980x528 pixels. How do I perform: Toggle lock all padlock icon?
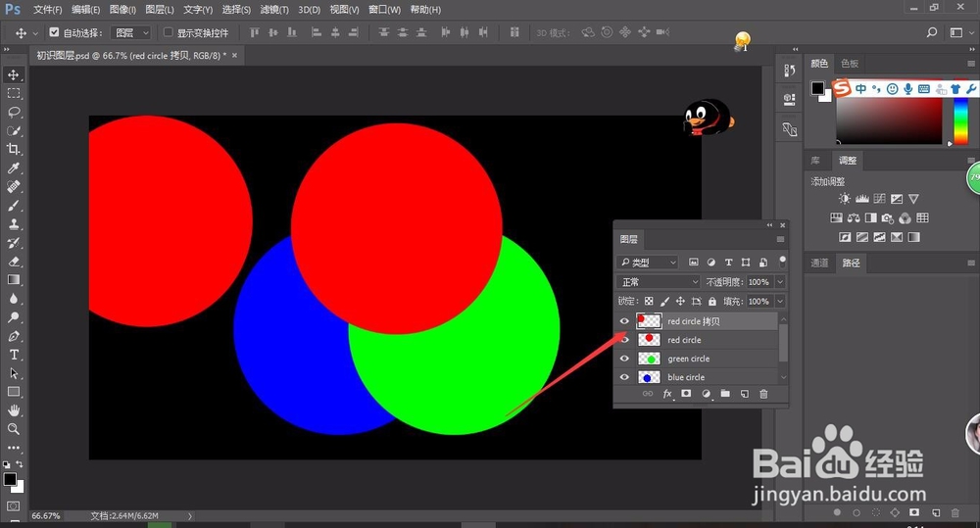click(711, 301)
